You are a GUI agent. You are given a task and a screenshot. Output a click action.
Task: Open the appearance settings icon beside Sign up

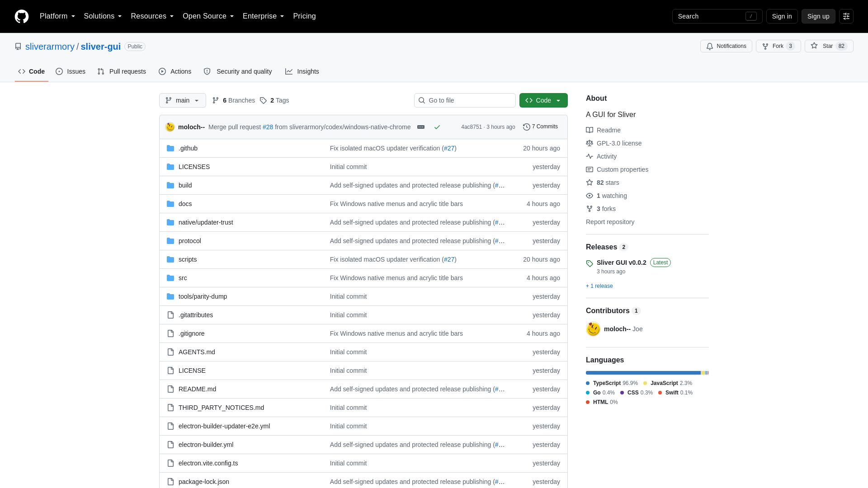(846, 16)
